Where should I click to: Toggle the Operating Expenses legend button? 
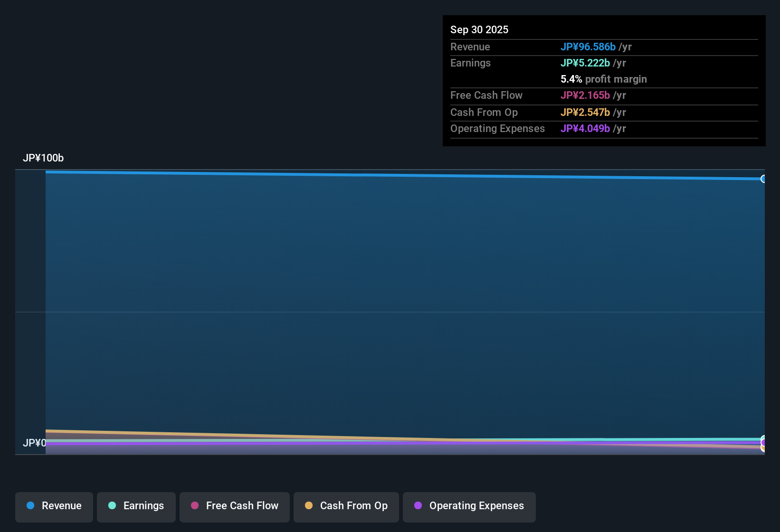[469, 507]
